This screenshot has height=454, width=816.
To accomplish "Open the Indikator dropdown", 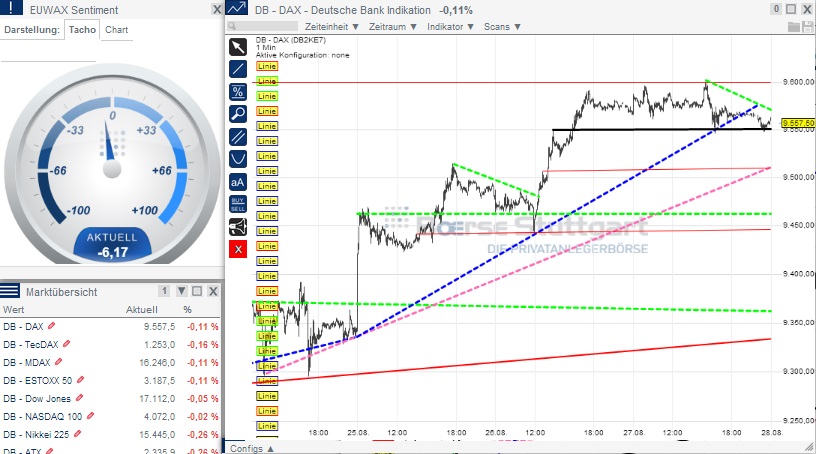I will point(450,27).
